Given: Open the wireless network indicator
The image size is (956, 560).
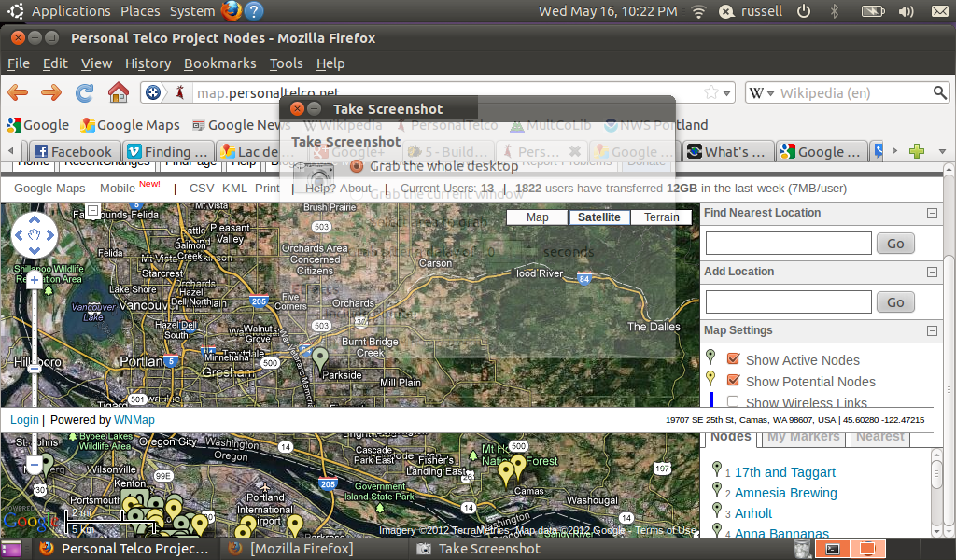Looking at the screenshot, I should click(698, 11).
